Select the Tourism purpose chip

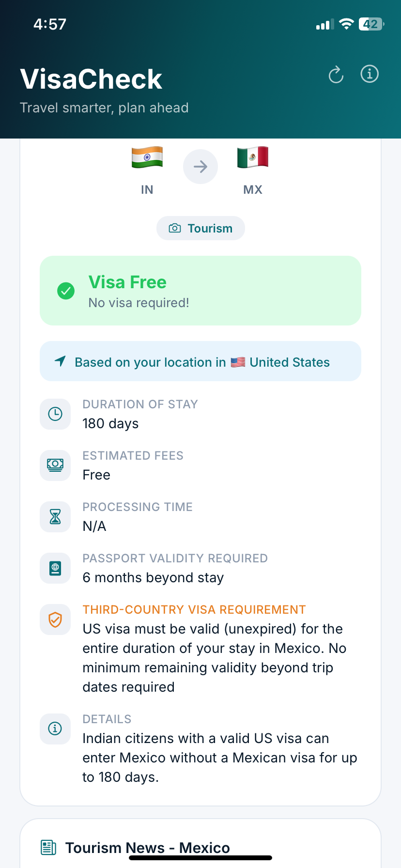click(200, 228)
